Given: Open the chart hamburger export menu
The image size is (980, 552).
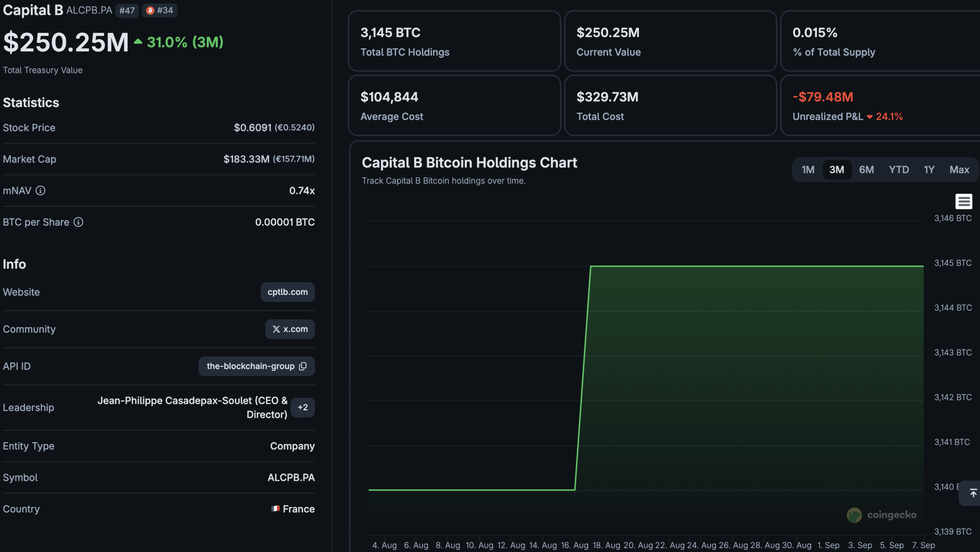Looking at the screenshot, I should [x=964, y=201].
